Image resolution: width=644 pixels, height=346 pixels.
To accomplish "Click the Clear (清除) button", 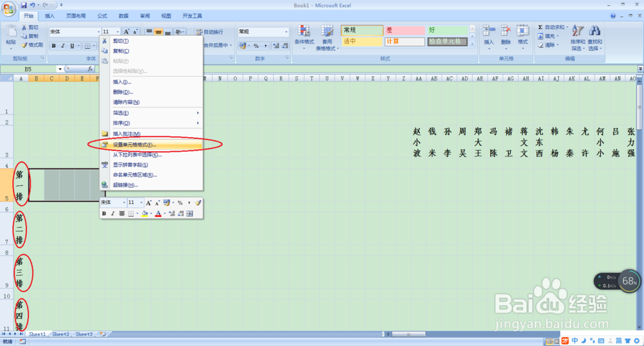I will (x=548, y=45).
